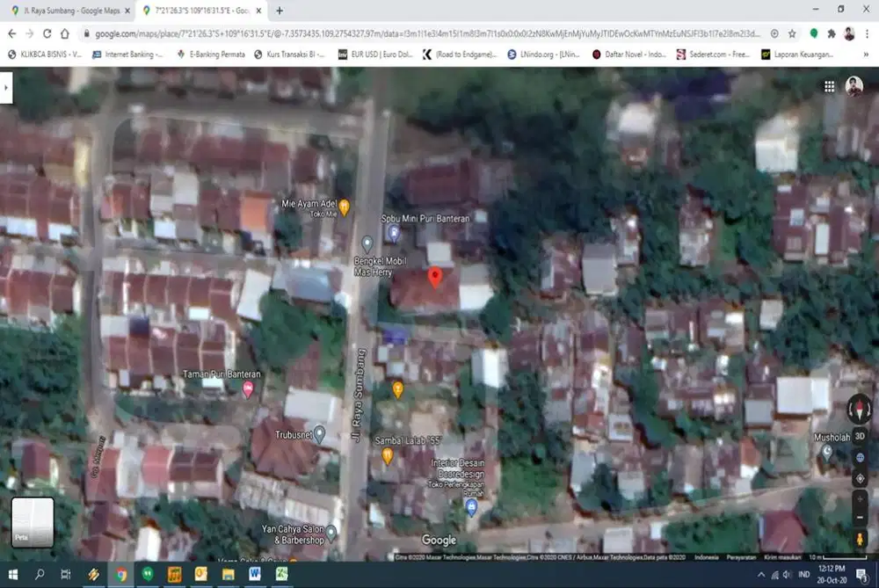The height and width of the screenshot is (588, 879).
Task: Open KLIKBCA BISNIS bookmark
Action: tap(44, 54)
